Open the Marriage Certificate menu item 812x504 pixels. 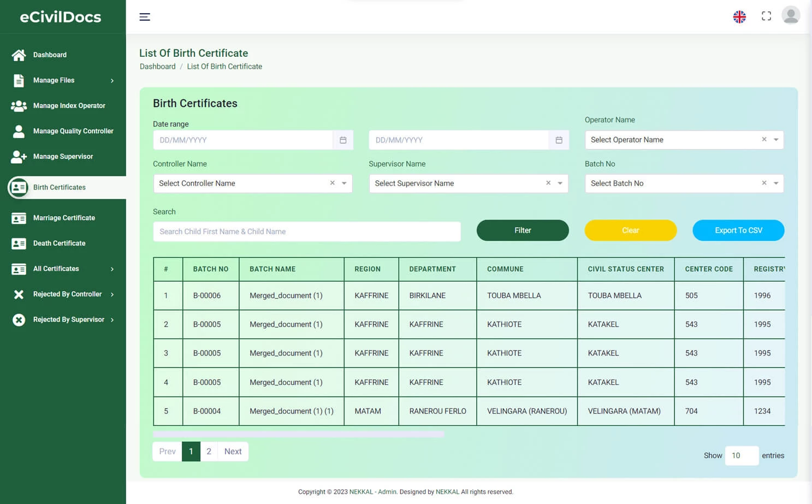[x=64, y=218]
